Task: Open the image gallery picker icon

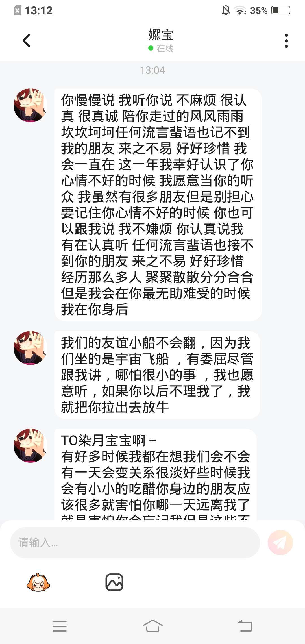Action: [114, 582]
